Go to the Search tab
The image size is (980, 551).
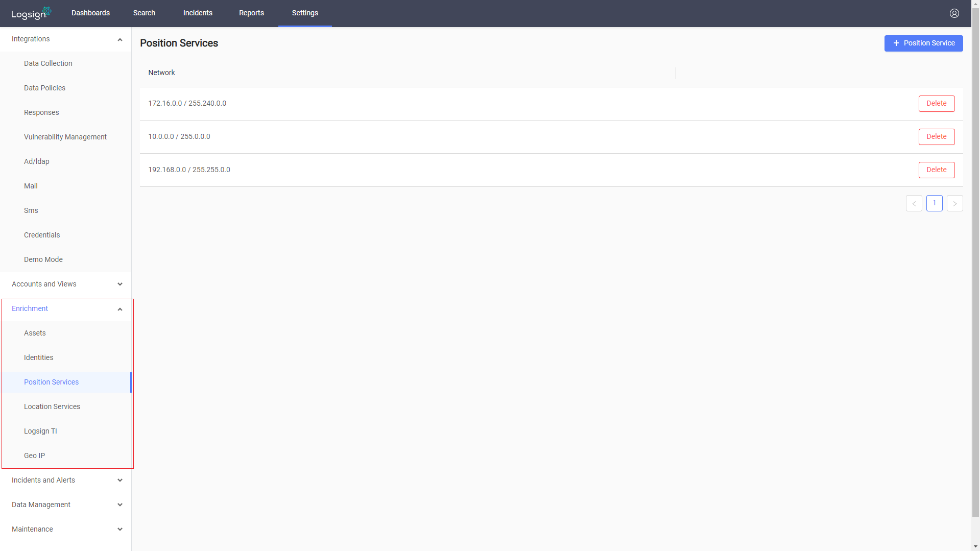coord(144,13)
